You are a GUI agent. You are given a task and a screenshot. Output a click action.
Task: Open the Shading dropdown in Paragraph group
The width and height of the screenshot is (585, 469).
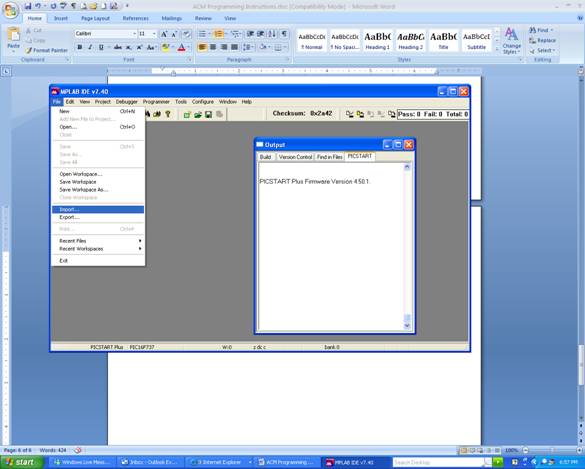click(x=264, y=47)
